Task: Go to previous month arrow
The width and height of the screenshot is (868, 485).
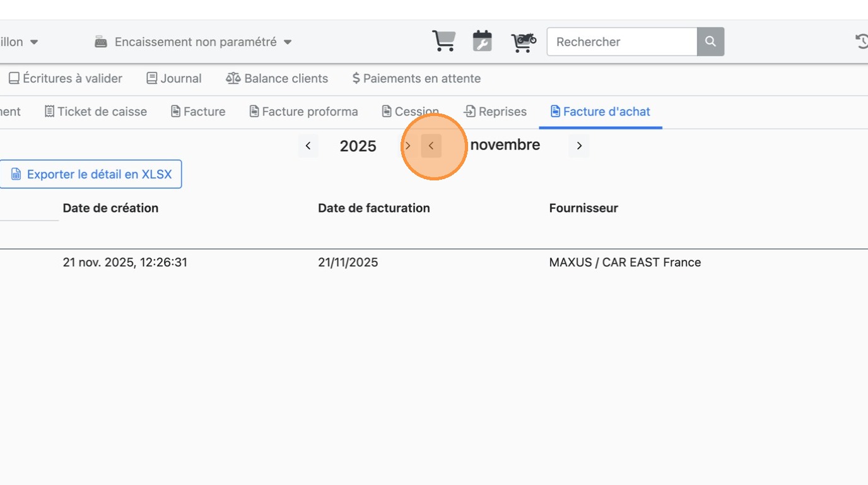Action: tap(431, 146)
